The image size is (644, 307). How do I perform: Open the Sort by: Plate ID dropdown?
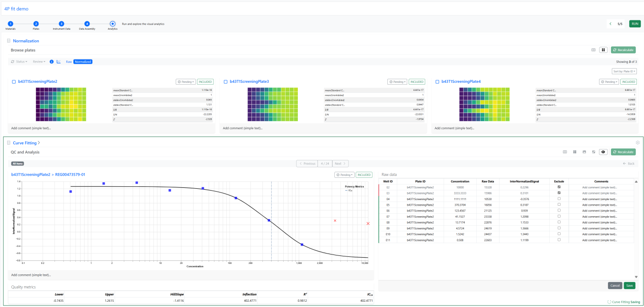pyautogui.click(x=624, y=71)
